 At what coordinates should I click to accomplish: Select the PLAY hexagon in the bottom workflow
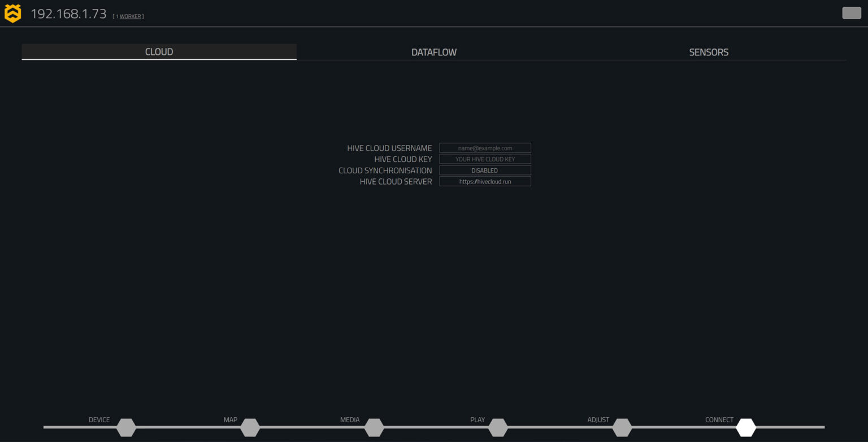(x=498, y=427)
